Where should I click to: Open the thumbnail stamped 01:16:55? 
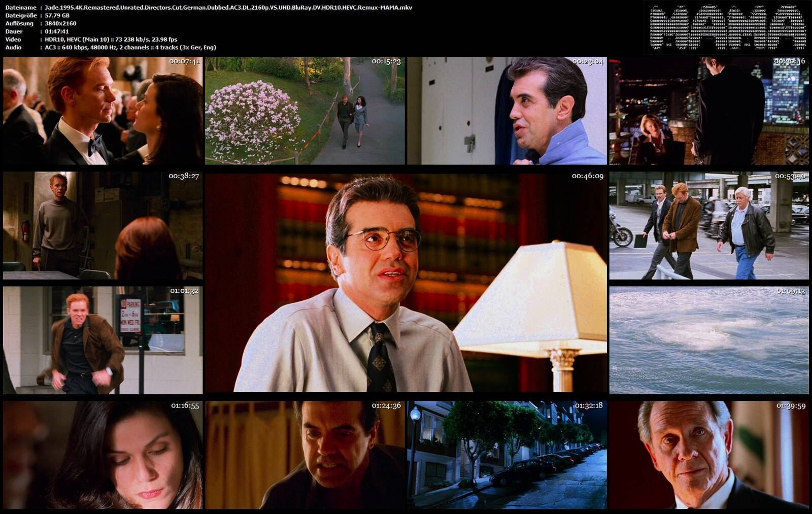103,455
